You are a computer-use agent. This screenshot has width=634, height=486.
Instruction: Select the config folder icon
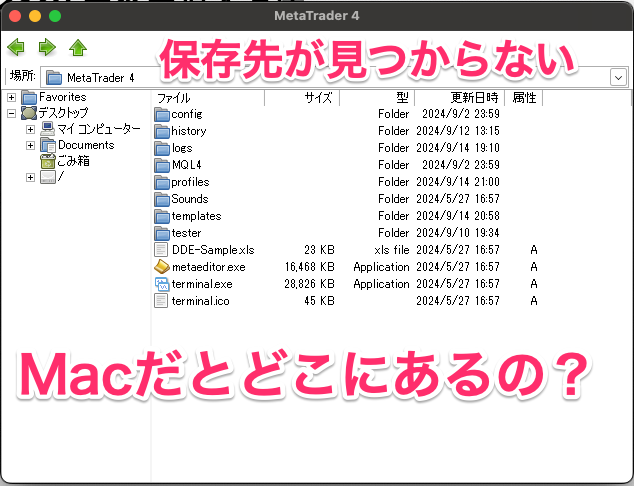pyautogui.click(x=162, y=114)
